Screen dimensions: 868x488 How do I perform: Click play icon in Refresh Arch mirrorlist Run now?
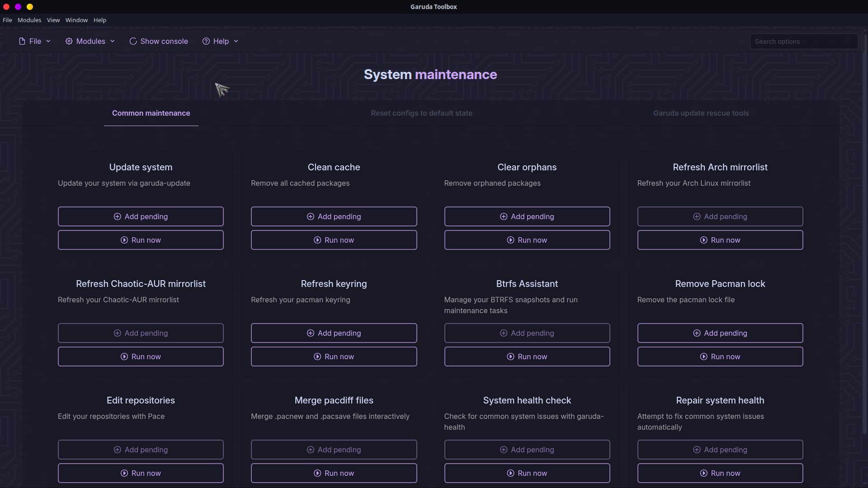(x=703, y=240)
